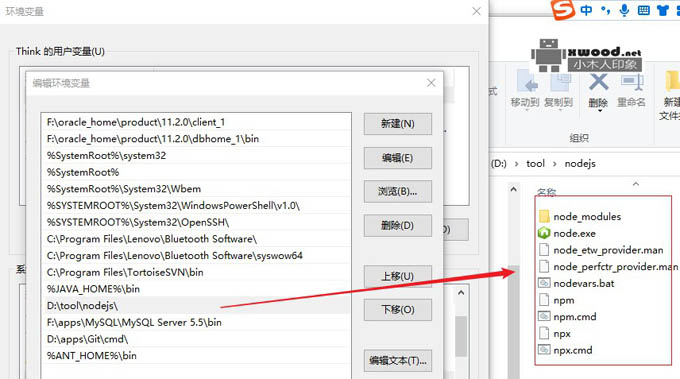Screen dimensions: 680x379
Task: Click the tool breadcrumb in Explorer address bar
Action: pyautogui.click(x=536, y=163)
